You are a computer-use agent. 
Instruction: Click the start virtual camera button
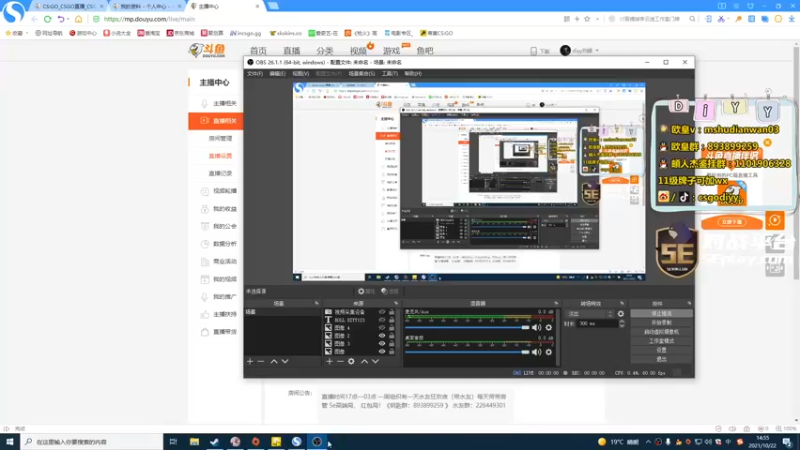[661, 332]
